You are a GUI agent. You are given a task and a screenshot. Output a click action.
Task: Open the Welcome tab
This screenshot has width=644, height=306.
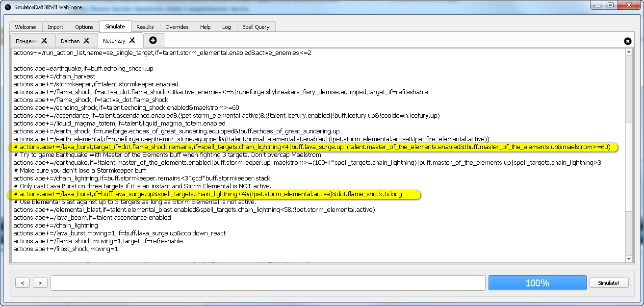point(26,27)
